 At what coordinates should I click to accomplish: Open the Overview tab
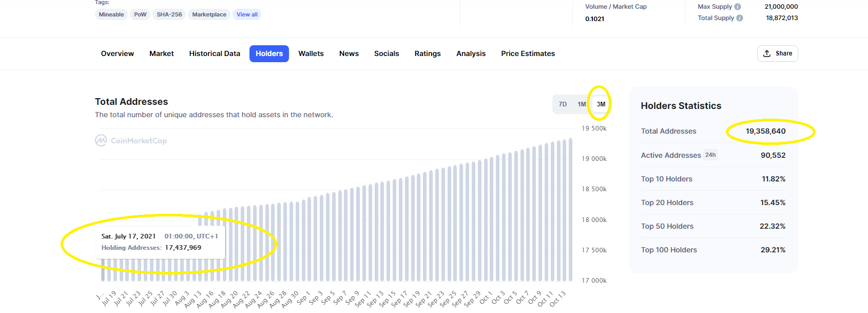coord(118,53)
